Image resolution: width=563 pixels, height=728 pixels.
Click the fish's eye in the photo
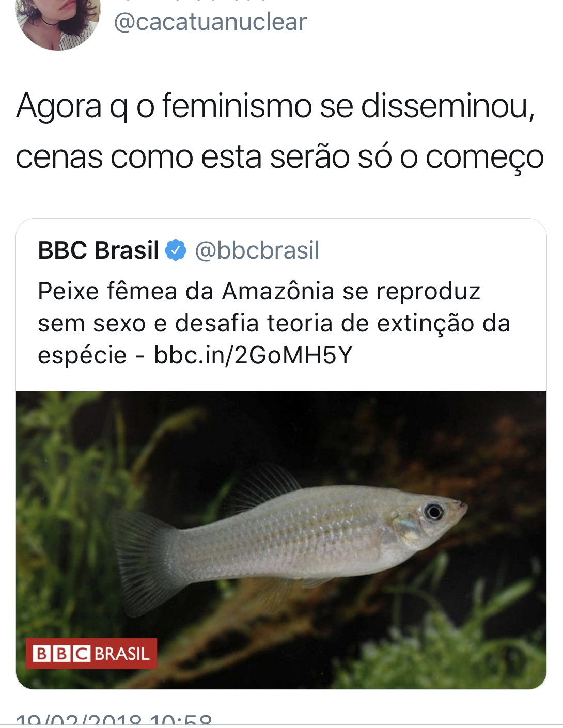tap(433, 512)
